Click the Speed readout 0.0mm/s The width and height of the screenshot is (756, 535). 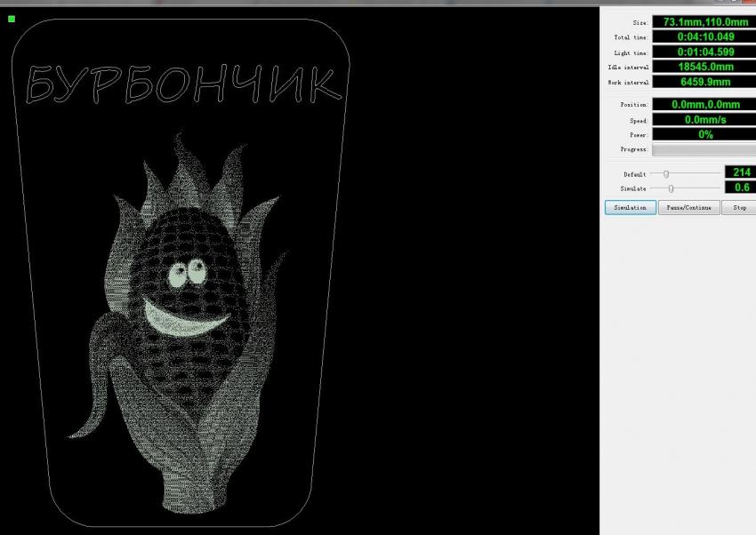pos(704,119)
